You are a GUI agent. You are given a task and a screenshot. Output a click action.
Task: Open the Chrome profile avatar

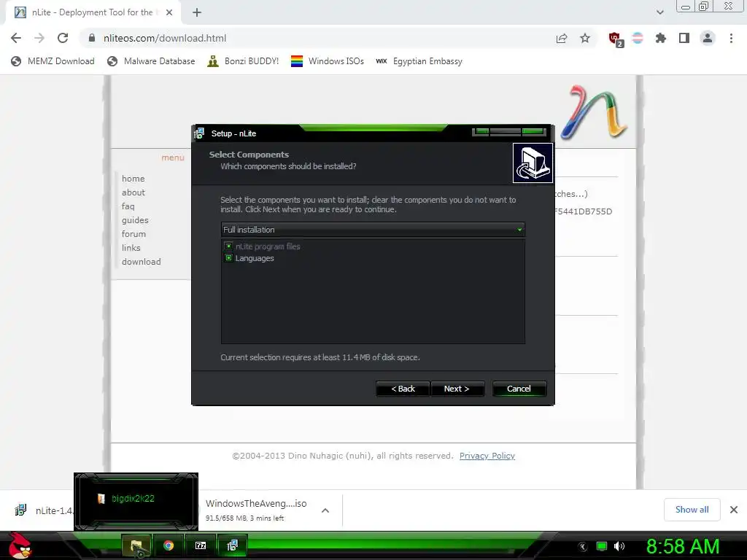[x=708, y=38]
